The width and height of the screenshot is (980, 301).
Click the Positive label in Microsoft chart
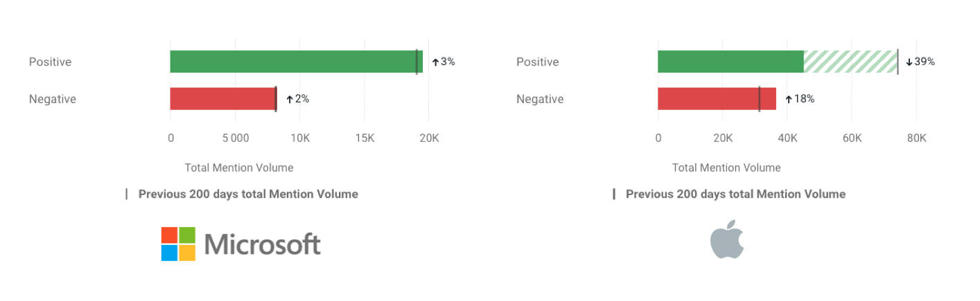(x=50, y=62)
